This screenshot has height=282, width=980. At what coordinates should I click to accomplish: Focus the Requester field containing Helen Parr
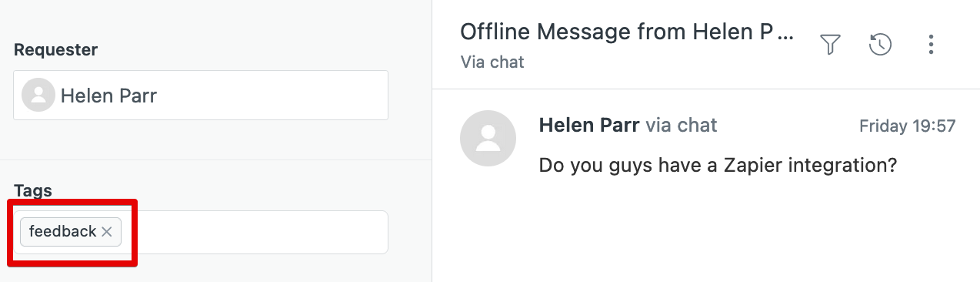point(201,96)
